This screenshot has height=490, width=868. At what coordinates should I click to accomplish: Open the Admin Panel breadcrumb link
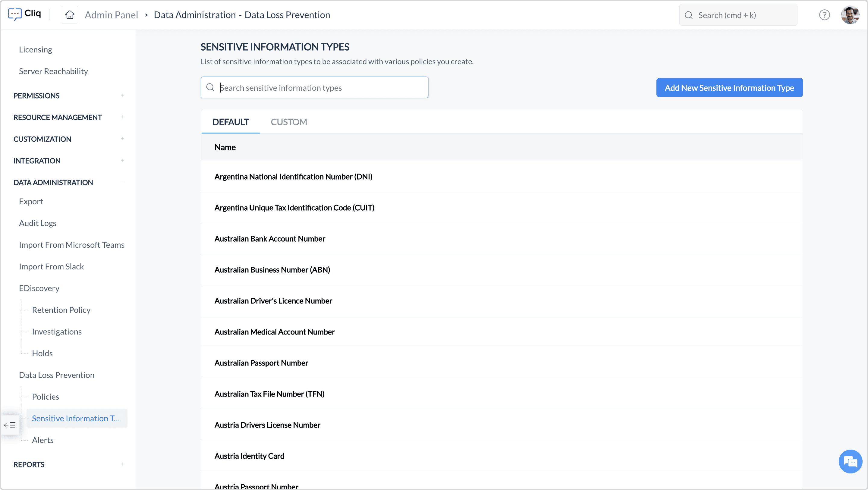[111, 15]
